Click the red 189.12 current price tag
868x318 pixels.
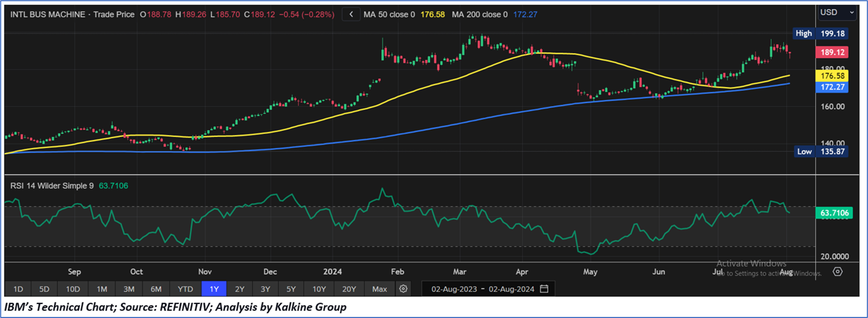[832, 52]
